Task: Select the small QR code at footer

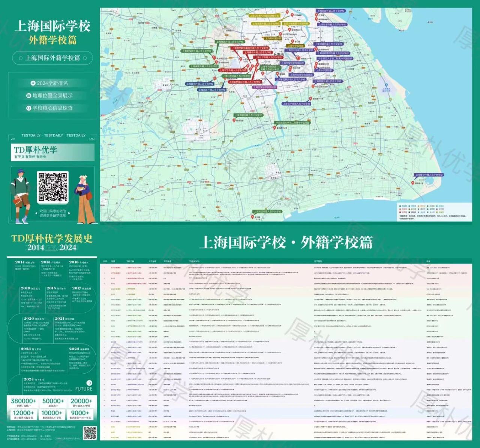Action: tap(90, 433)
